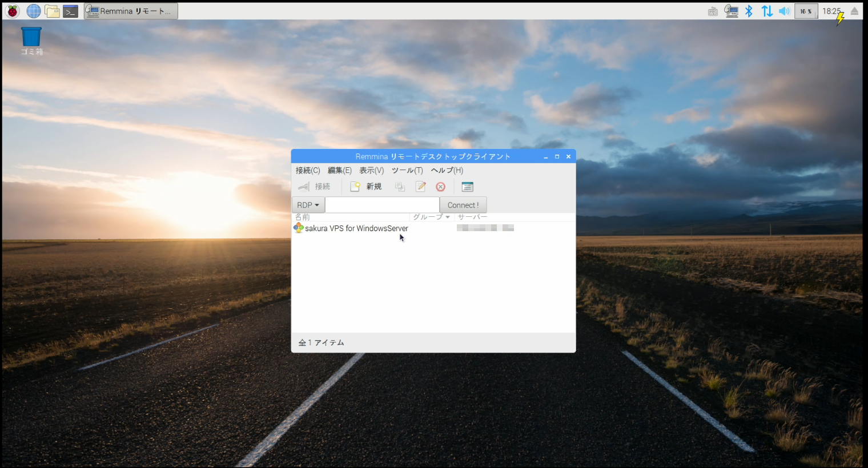Viewport: 868px width, 468px height.
Task: Click the グループ column header
Action: point(431,217)
